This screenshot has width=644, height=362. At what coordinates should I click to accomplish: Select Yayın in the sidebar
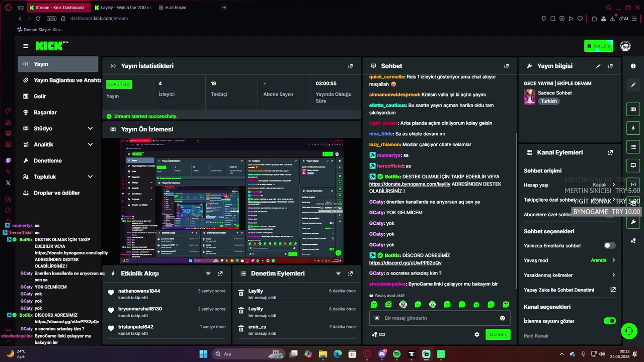(x=58, y=64)
